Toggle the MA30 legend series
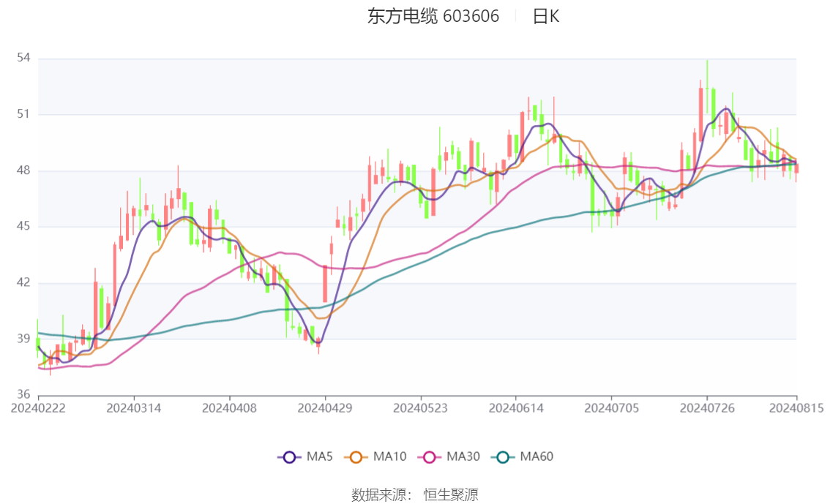The height and width of the screenshot is (504, 830). [x=449, y=457]
